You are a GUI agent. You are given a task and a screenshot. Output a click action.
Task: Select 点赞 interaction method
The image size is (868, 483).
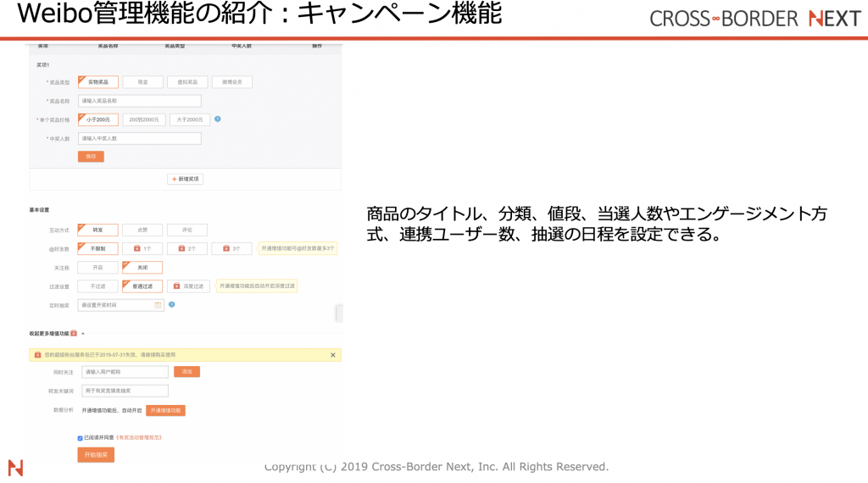click(x=142, y=230)
